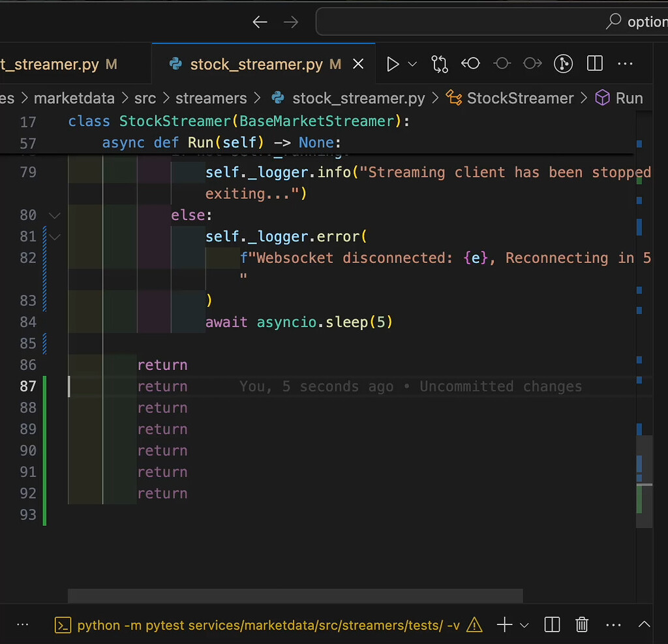
Task: Close the stock_streamer.py tab
Action: point(358,65)
